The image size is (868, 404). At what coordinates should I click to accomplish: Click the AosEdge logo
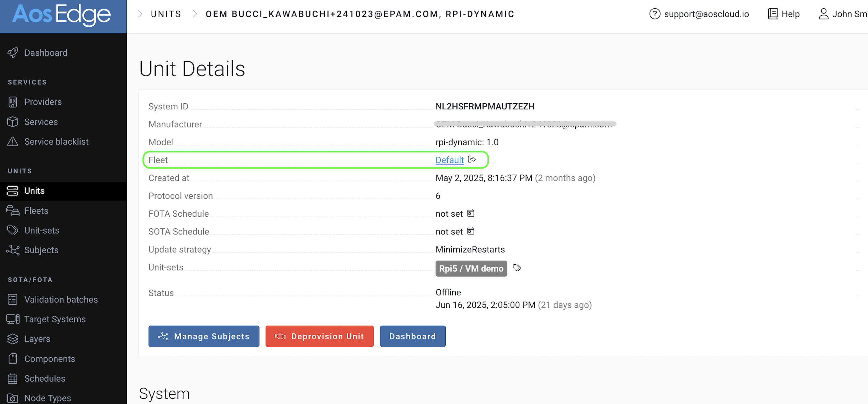point(62,15)
